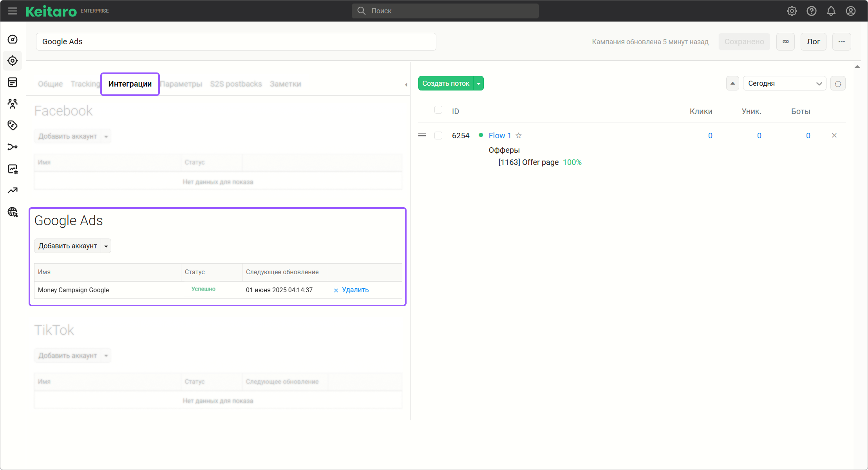Toggle the select-all flows checkbox
This screenshot has height=470, width=868.
(x=438, y=110)
